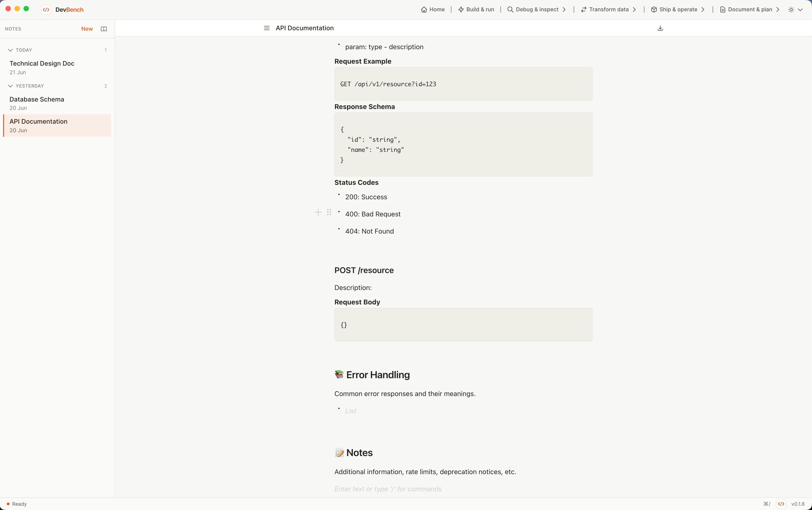Image resolution: width=812 pixels, height=510 pixels.
Task: Click the Debug magnifier icon
Action: point(510,9)
